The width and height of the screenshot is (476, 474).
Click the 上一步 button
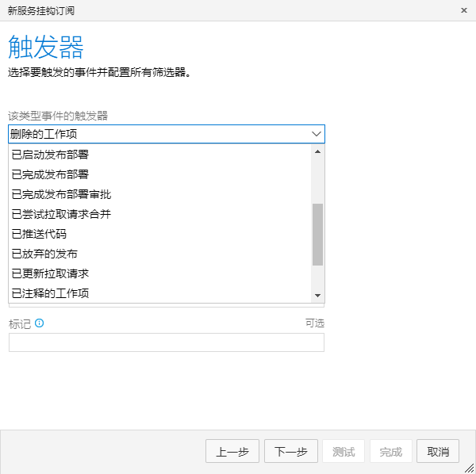click(x=232, y=451)
